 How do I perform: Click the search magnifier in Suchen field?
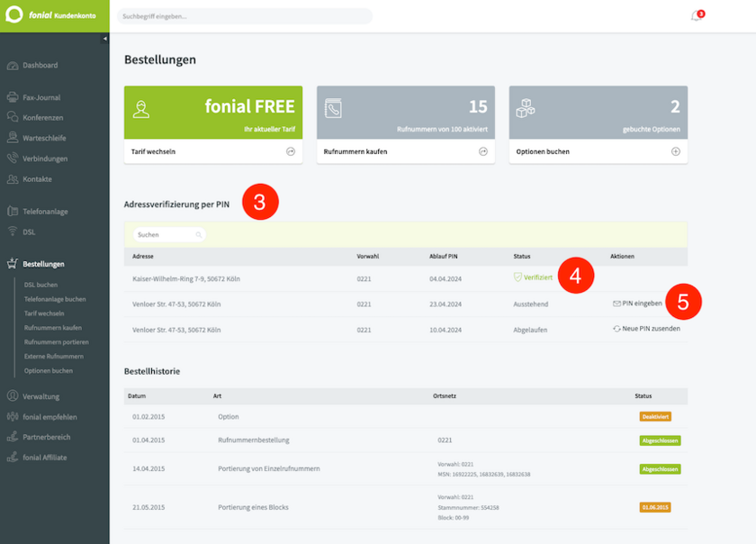tap(199, 235)
